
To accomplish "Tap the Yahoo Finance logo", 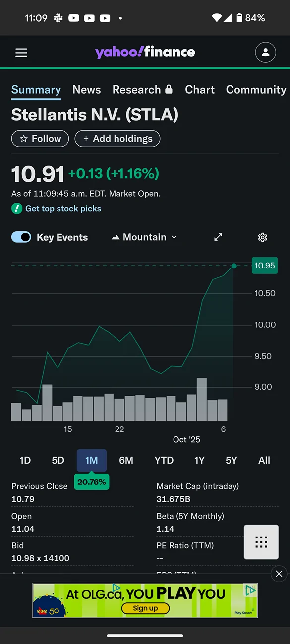I will tap(145, 52).
